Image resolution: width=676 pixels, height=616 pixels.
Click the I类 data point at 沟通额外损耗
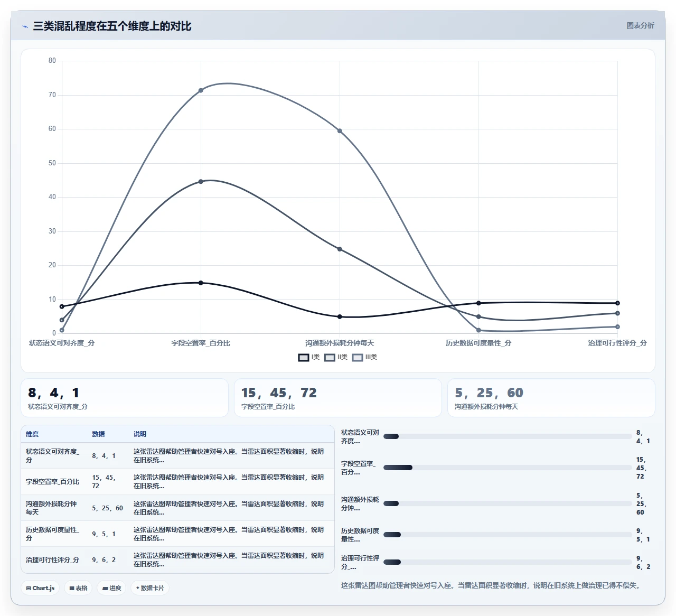tap(340, 317)
